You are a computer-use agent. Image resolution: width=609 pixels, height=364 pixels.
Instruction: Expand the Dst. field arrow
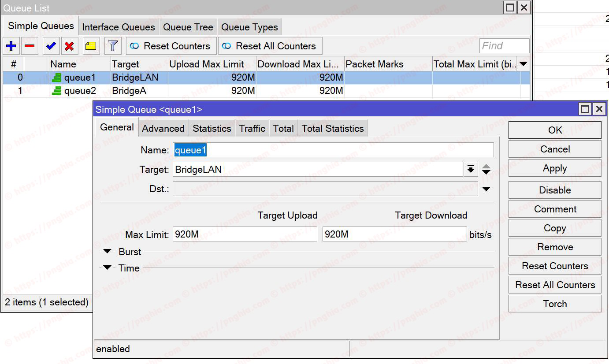click(x=486, y=189)
